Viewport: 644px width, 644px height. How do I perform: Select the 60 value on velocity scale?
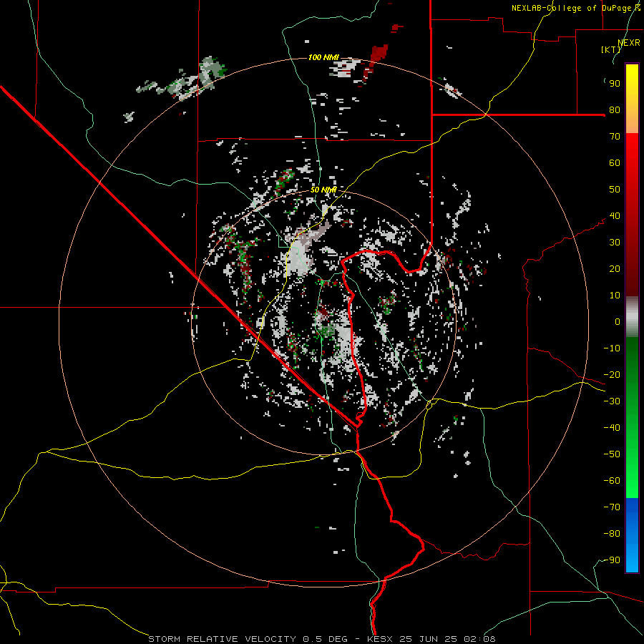pyautogui.click(x=615, y=163)
